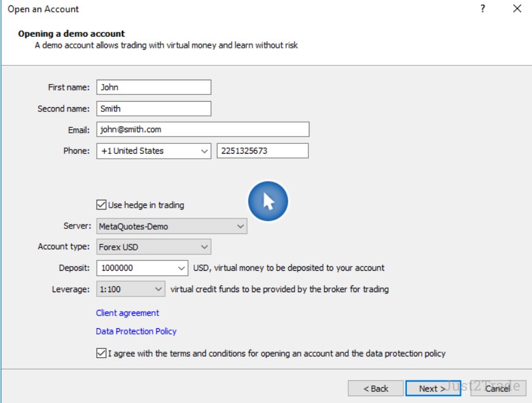
Task: Close the Open an Account dialog
Action: [x=517, y=9]
